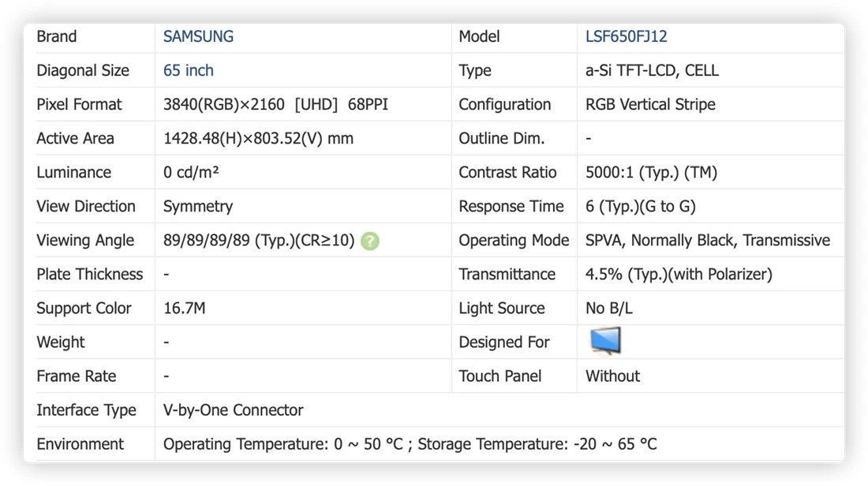This screenshot has height=486, width=868.
Task: Click the Active Area dimensions text
Action: point(258,138)
